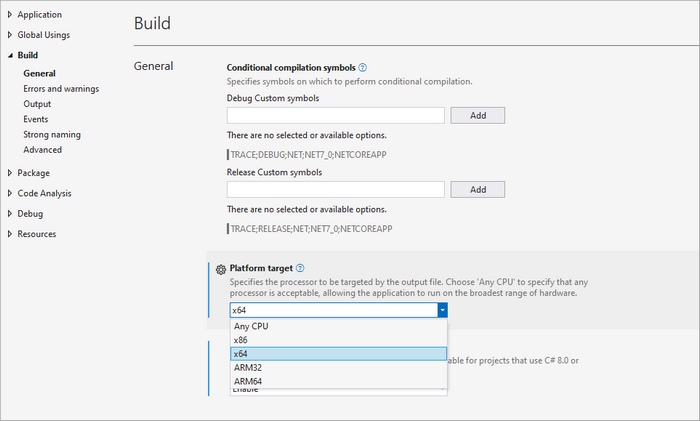Screen dimensions: 700x421
Task: Open help icon beside Conditional compilation symbols
Action: click(362, 67)
